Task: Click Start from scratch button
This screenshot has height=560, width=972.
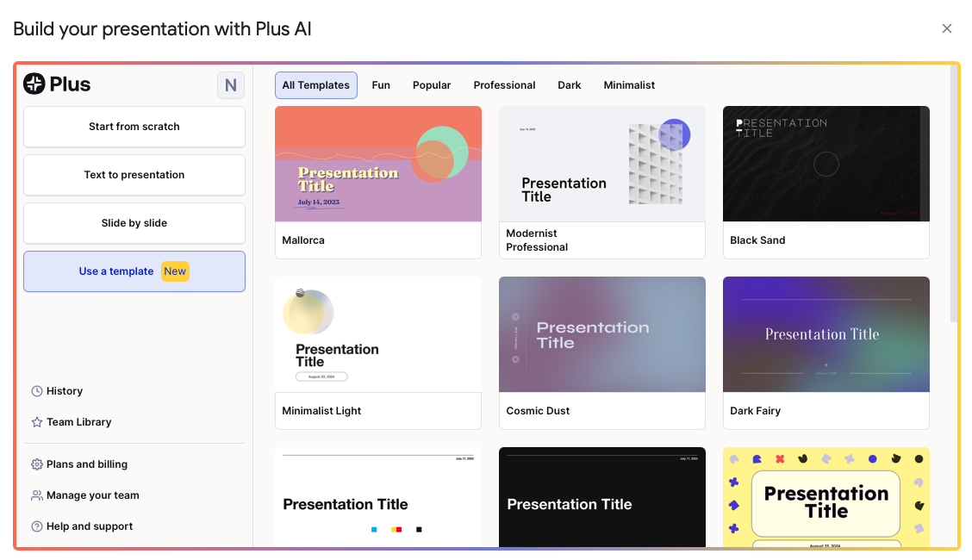Action: pyautogui.click(x=134, y=127)
